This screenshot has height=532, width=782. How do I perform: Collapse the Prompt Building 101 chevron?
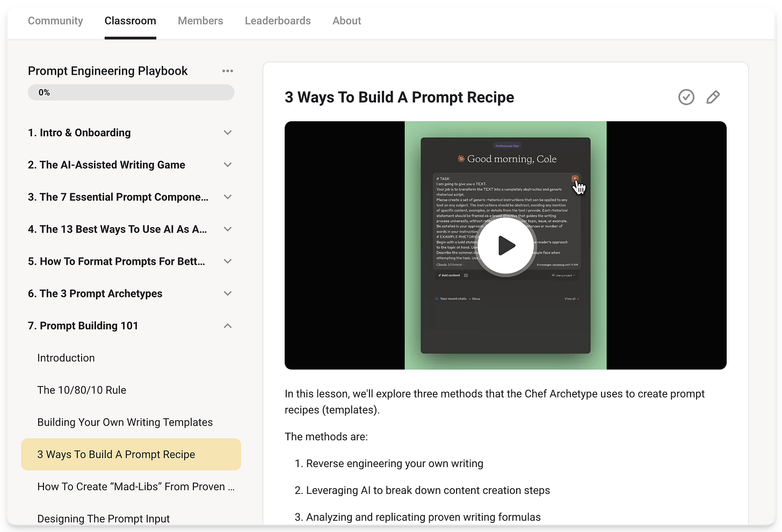pyautogui.click(x=228, y=326)
